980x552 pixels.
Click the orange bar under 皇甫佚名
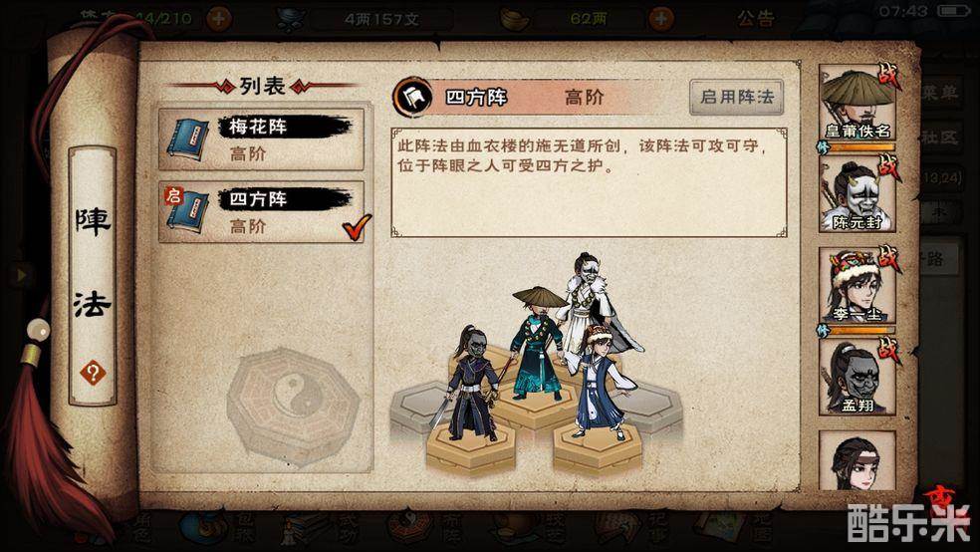[861, 147]
